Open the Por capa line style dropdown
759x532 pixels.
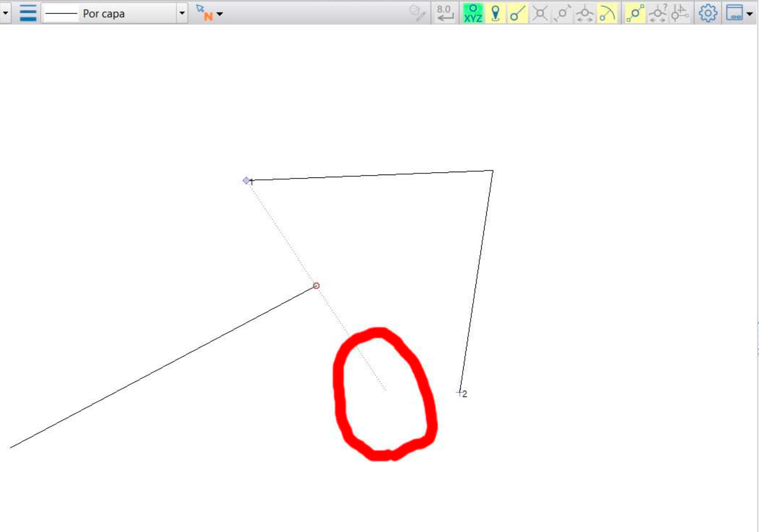pyautogui.click(x=183, y=14)
